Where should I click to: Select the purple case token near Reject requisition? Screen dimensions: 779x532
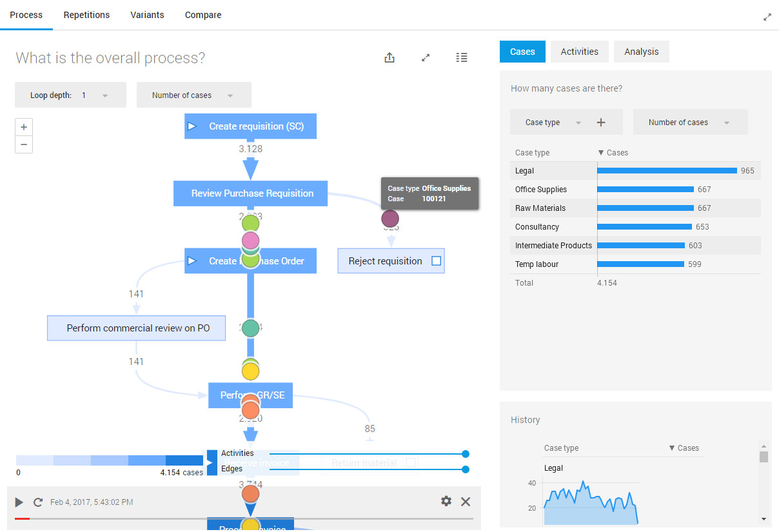[390, 219]
